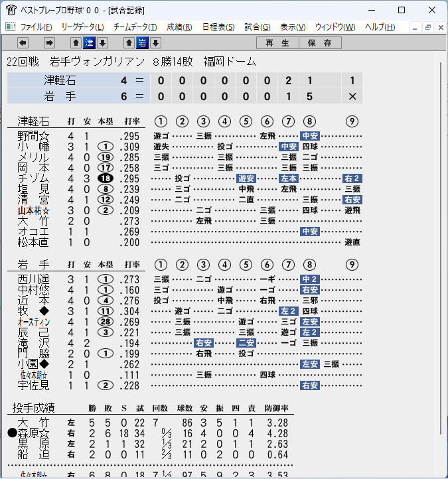Select batter 宇佐見 in 岩手 lineup
448x479 pixels.
pos(34,386)
